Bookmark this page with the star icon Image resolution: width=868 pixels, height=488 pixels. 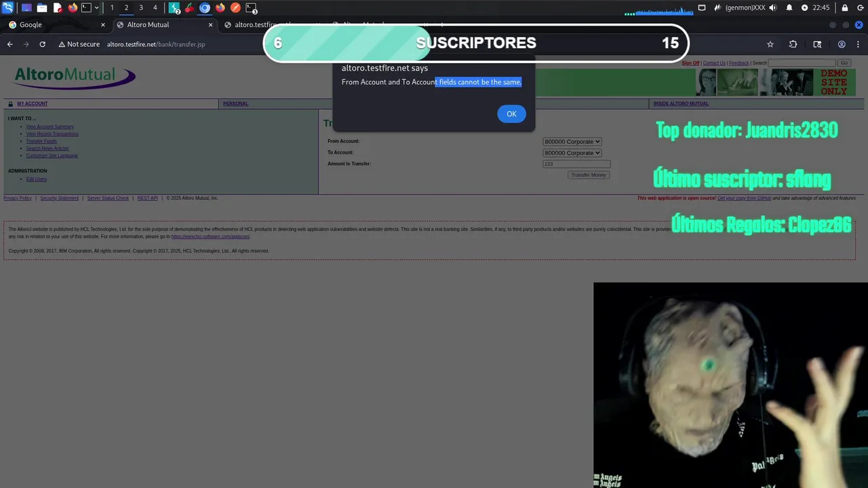pyautogui.click(x=770, y=44)
